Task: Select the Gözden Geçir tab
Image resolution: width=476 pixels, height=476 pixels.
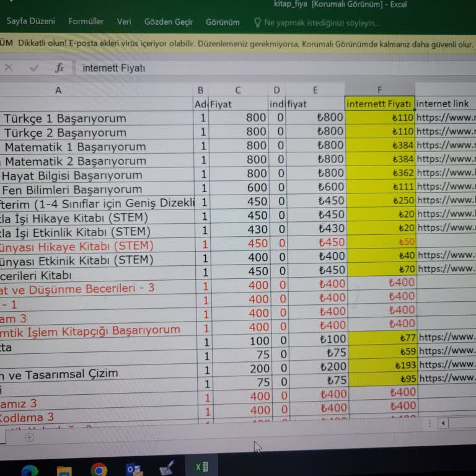Action: point(169,22)
